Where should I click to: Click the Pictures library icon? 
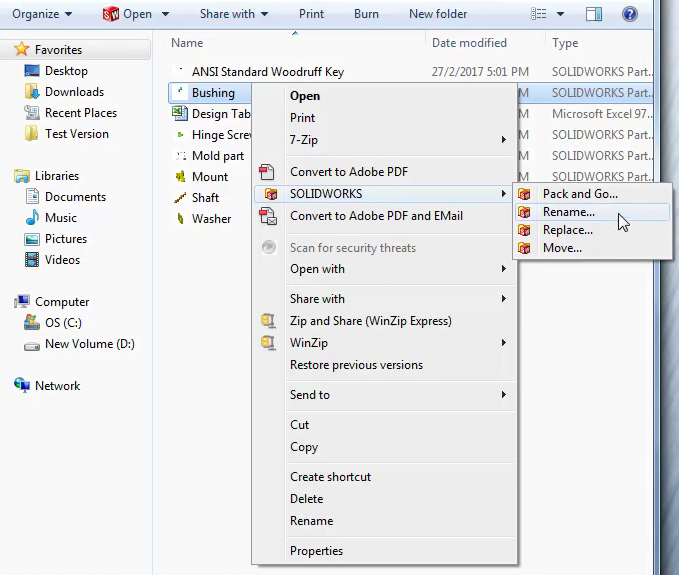(x=32, y=239)
